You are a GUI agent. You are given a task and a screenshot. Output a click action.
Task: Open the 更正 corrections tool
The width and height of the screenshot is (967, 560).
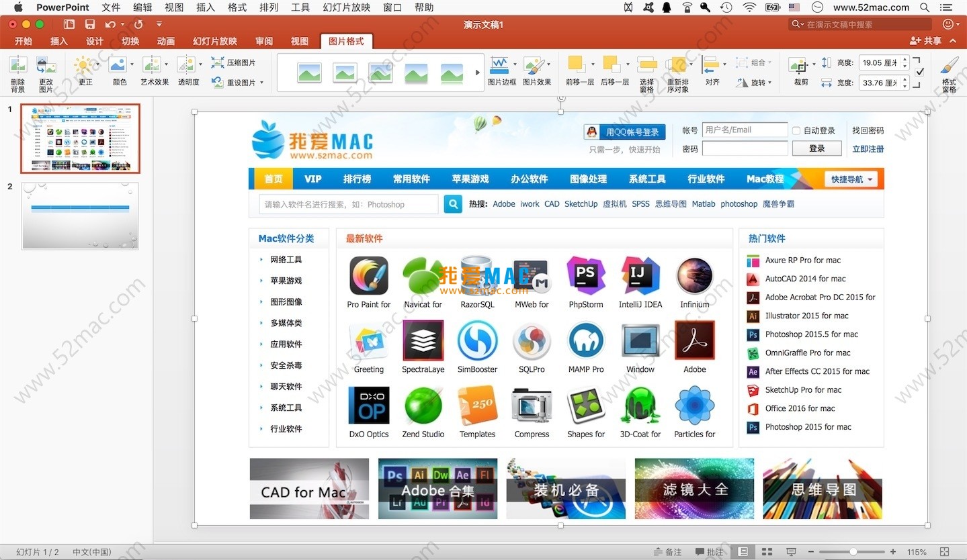83,66
